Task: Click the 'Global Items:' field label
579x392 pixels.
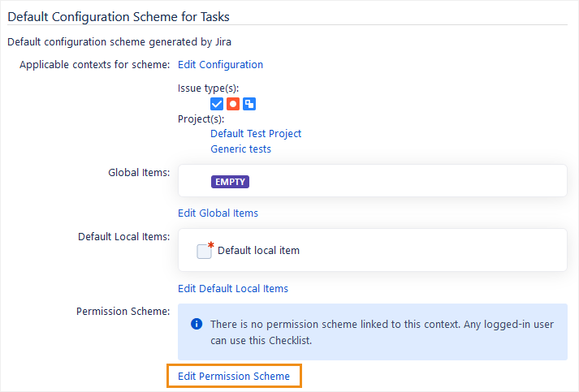Action: [139, 173]
